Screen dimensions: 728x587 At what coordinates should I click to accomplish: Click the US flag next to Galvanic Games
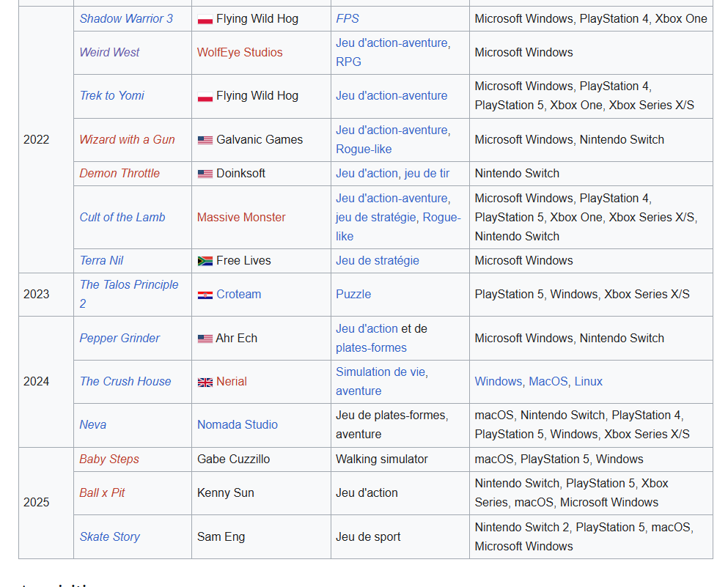click(x=205, y=140)
